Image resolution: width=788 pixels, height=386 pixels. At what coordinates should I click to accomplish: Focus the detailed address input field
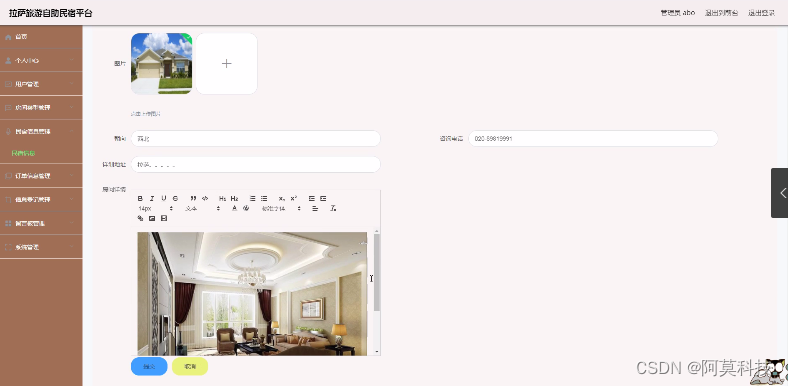pos(255,164)
